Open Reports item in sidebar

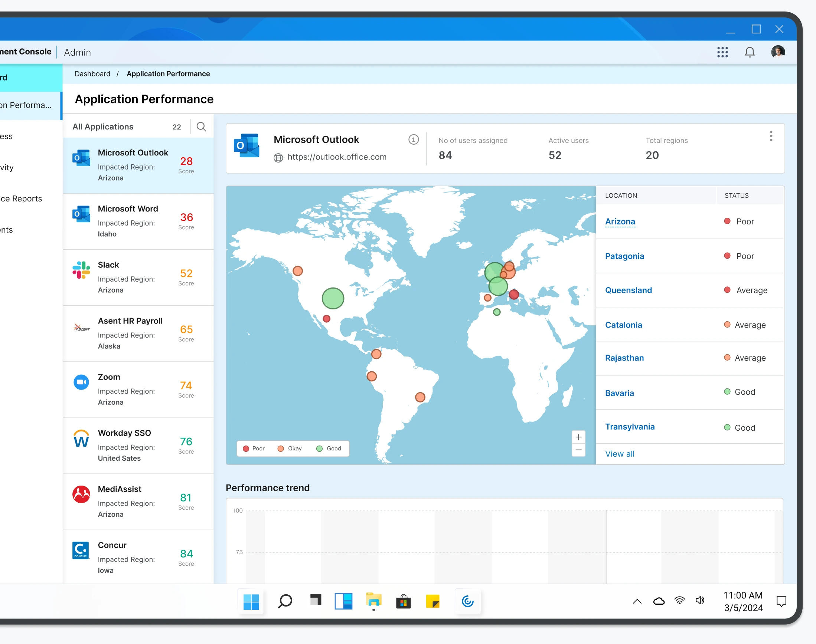[x=21, y=199]
